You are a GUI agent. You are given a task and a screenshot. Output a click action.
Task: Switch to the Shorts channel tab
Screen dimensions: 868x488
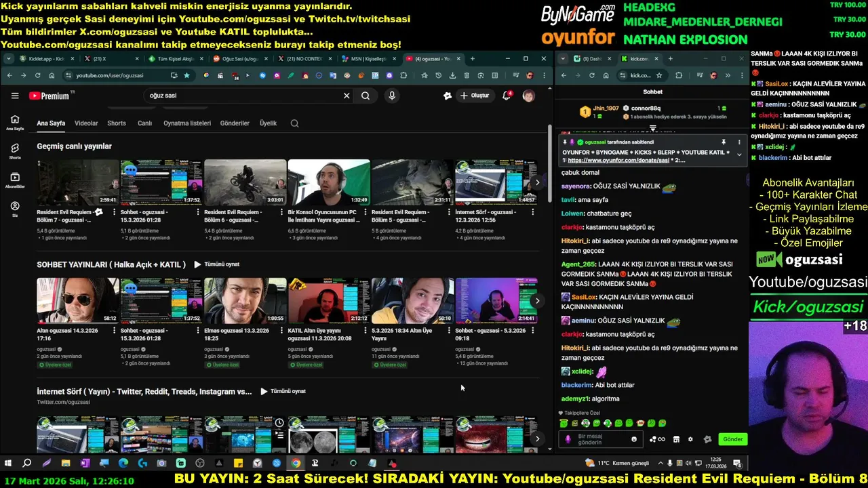pyautogui.click(x=117, y=123)
